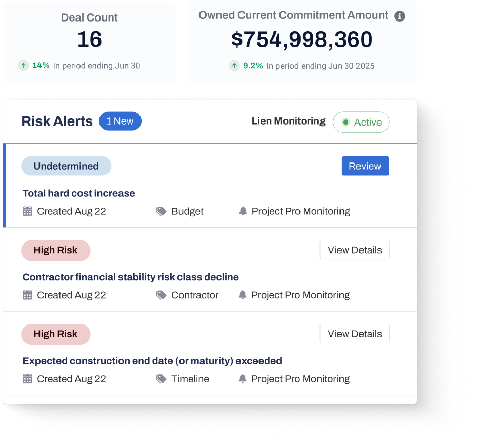The height and width of the screenshot is (448, 480).
Task: Click the info icon beside Owned Current Commitment Amount
Action: tap(399, 16)
